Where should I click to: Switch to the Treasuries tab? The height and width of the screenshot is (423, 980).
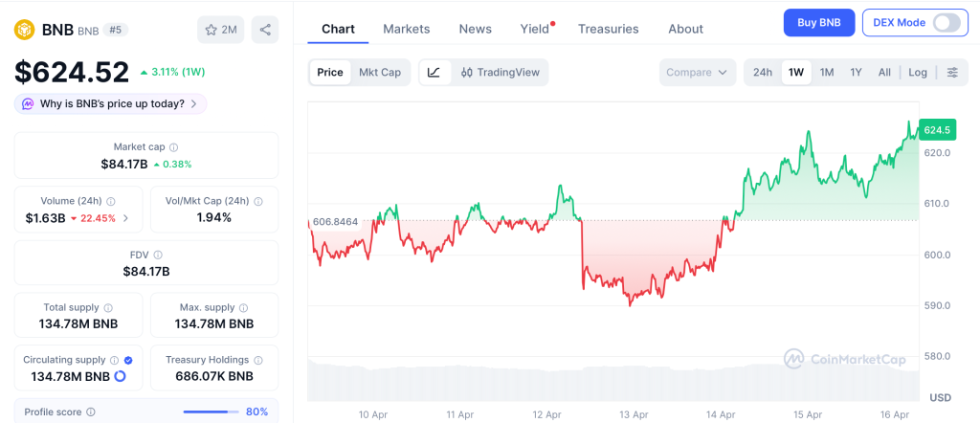(x=608, y=29)
